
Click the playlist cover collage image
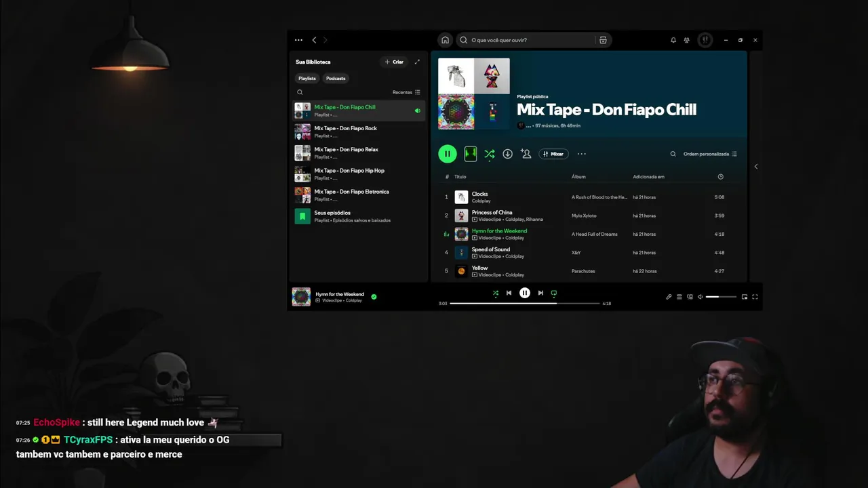point(474,94)
